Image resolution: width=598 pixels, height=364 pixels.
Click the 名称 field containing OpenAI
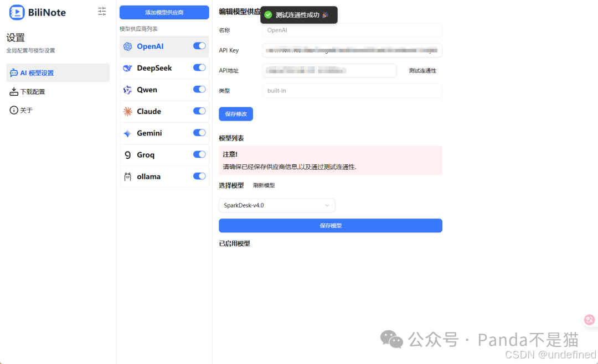click(352, 30)
